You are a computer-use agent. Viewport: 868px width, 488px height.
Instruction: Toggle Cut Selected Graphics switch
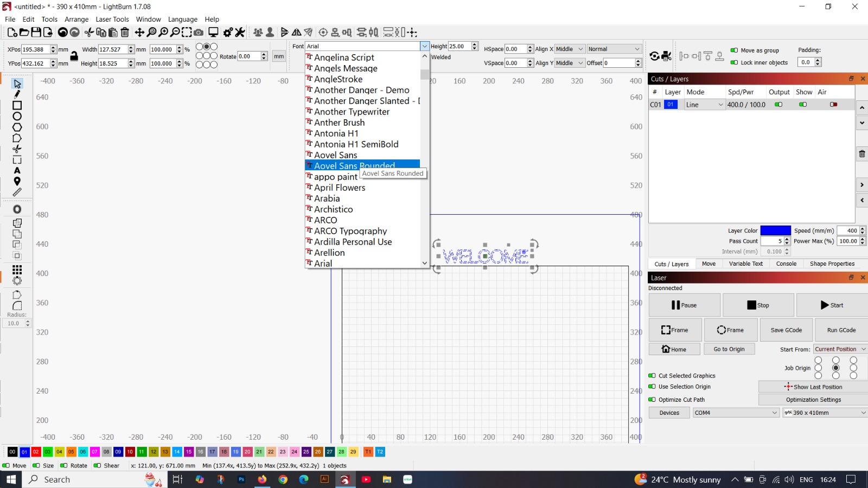pyautogui.click(x=652, y=376)
